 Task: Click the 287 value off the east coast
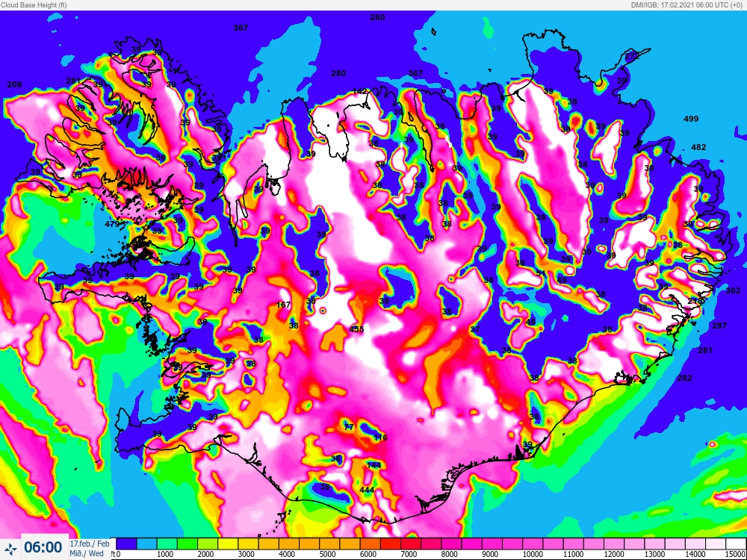(719, 326)
